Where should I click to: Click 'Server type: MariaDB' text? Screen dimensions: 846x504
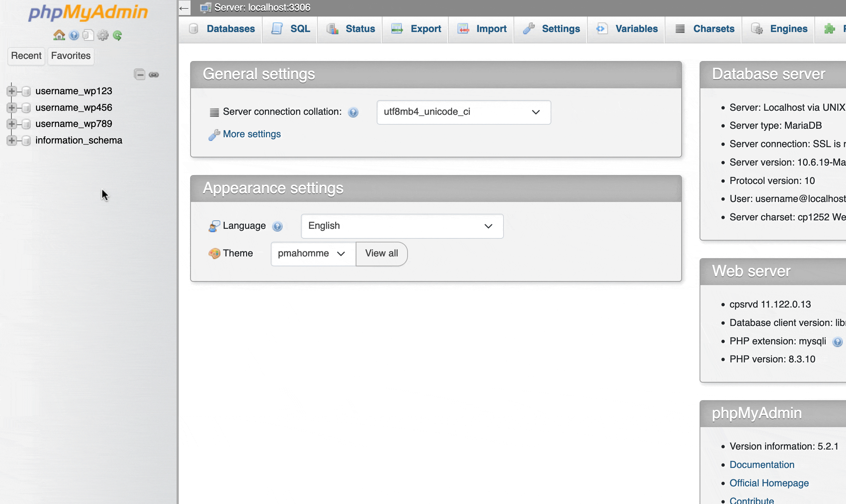775,126
